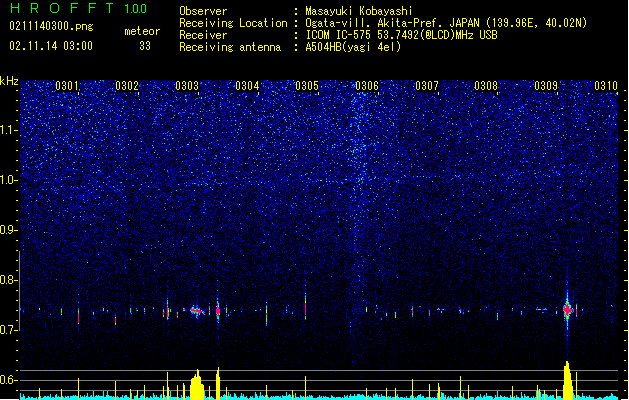This screenshot has height=400, width=629.
Task: Click the strong meteor echo after 0309
Action: [x=567, y=310]
